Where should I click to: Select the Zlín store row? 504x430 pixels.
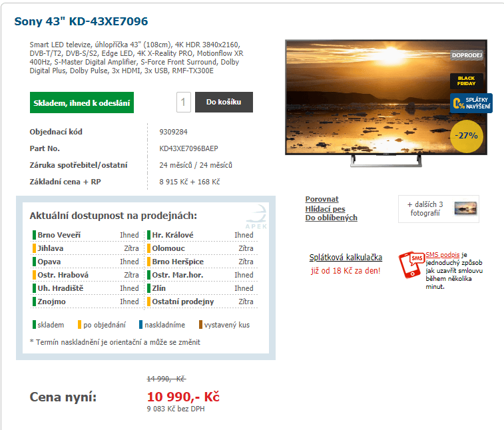[x=200, y=288]
